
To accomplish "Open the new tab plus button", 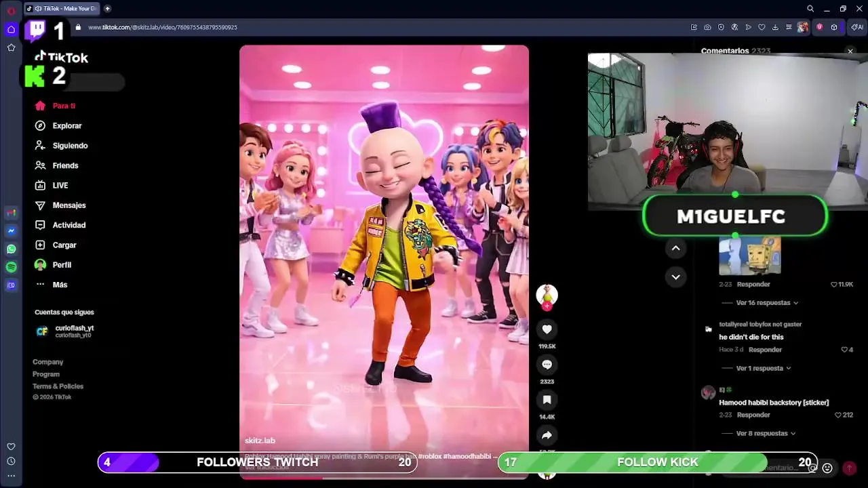I will coord(107,9).
